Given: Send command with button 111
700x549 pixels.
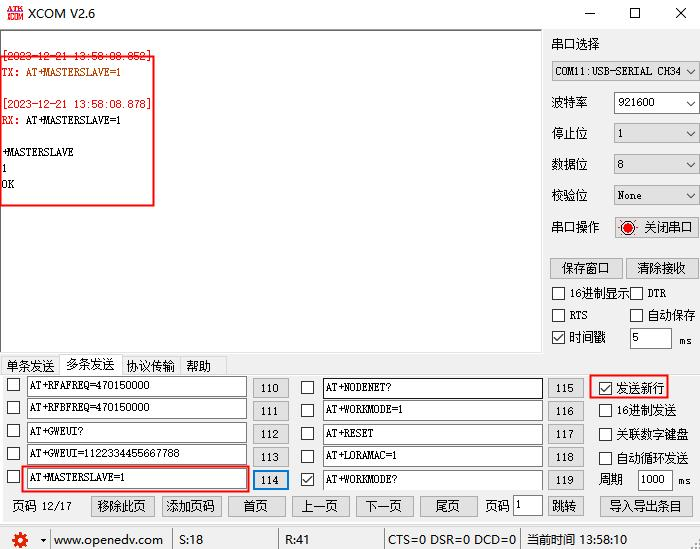Looking at the screenshot, I should (x=271, y=411).
